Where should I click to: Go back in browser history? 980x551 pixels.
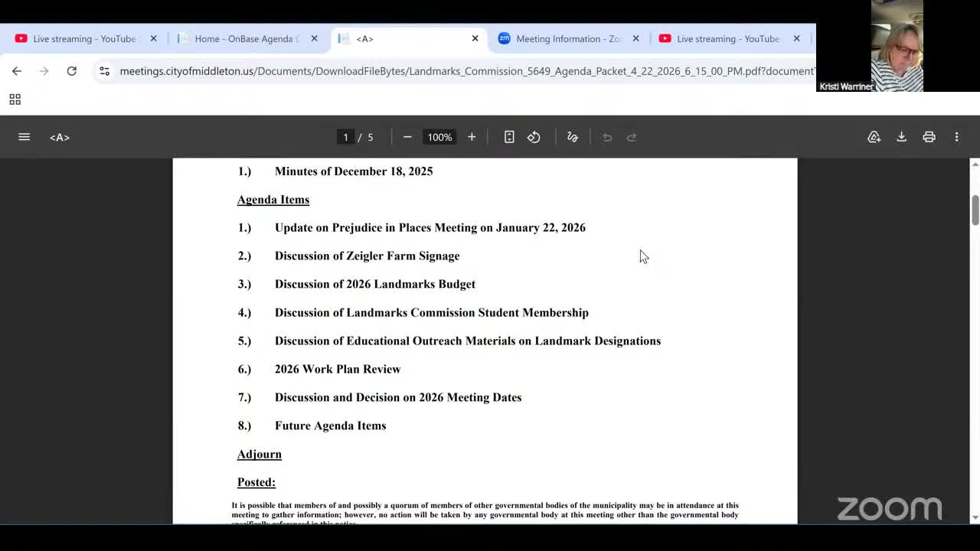point(17,71)
